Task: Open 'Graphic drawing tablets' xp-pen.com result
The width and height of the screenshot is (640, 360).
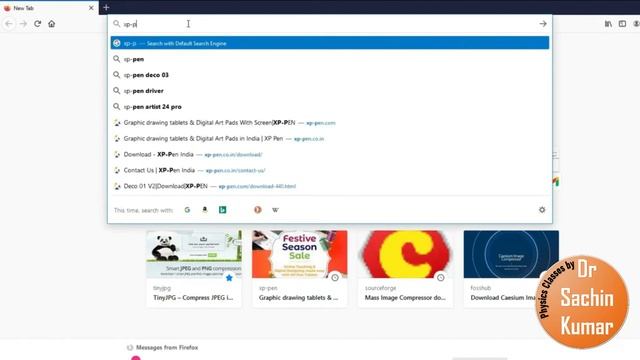Action: (330, 122)
